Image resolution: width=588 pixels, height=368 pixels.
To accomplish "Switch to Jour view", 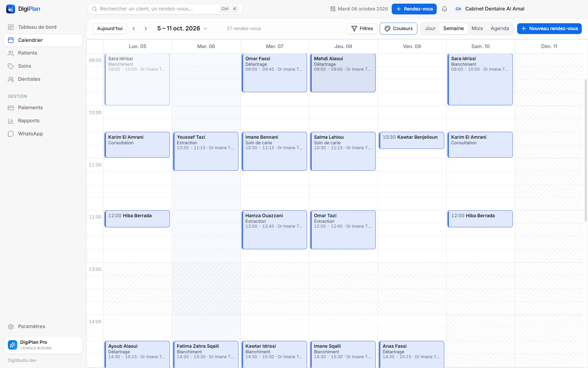I will 430,28.
